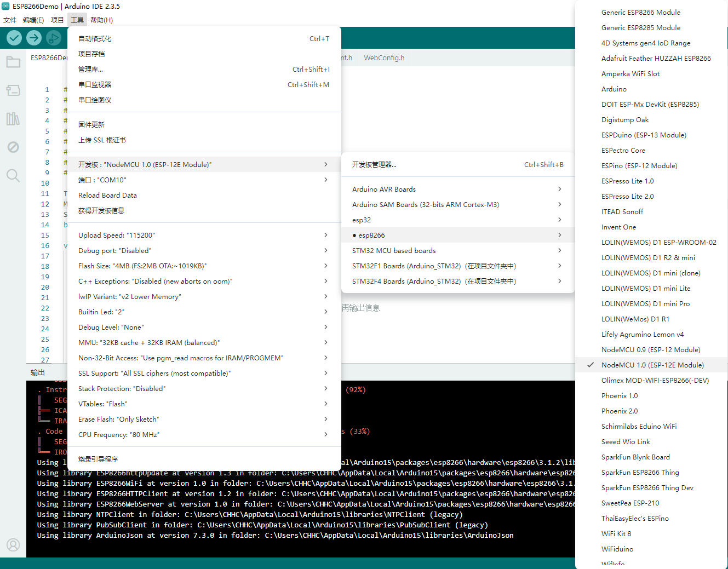
Task: Click 管理库... menu entry
Action: (204, 69)
